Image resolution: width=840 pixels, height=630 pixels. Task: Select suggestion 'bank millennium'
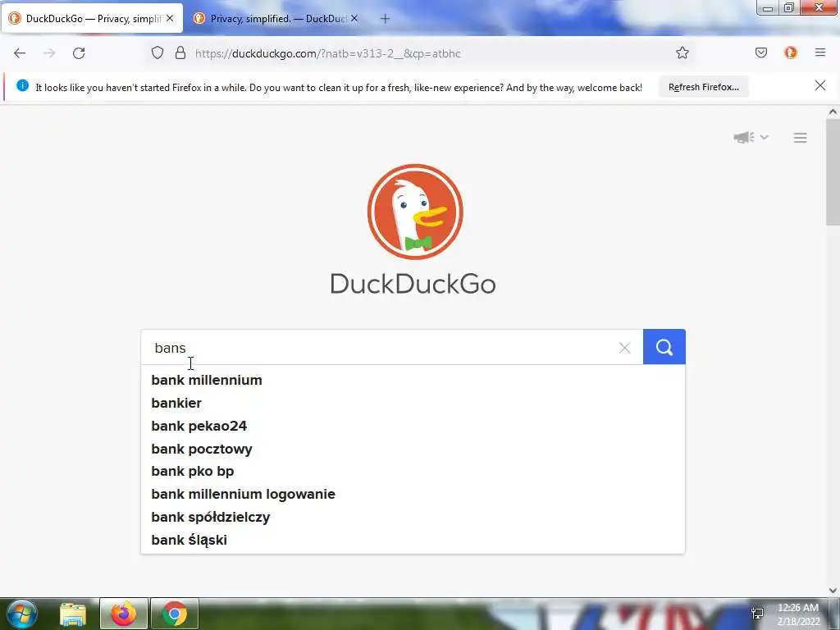[x=413, y=381]
